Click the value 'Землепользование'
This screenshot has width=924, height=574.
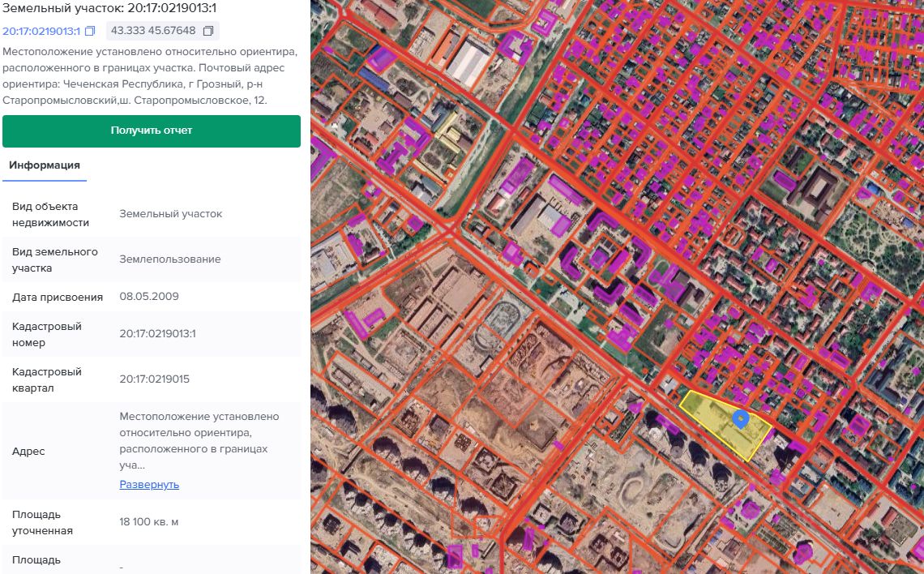(x=170, y=259)
